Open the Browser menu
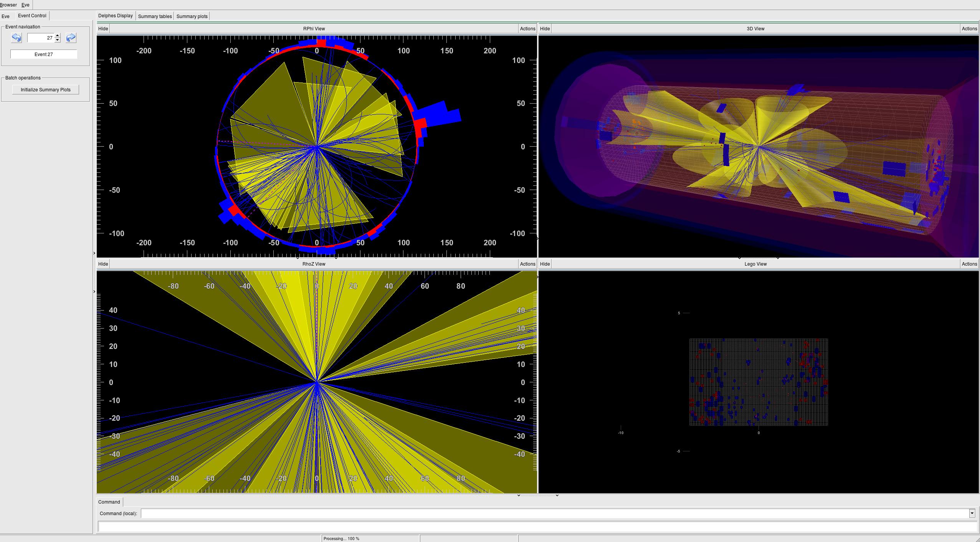The image size is (980, 542). coord(8,5)
